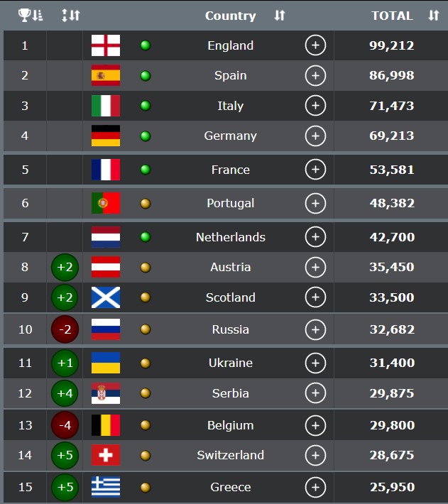Image resolution: width=448 pixels, height=504 pixels.
Task: Click the red -4 badge for Belgium
Action: point(65,425)
